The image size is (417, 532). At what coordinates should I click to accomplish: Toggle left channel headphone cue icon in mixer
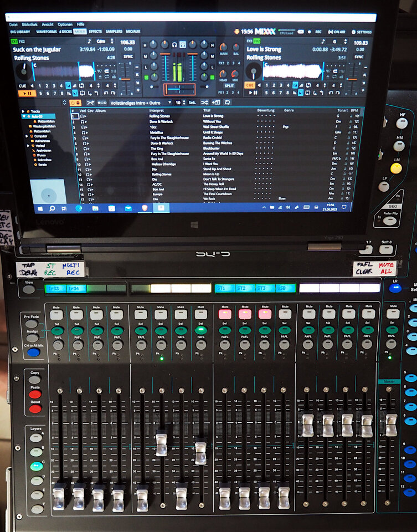coord(174,45)
